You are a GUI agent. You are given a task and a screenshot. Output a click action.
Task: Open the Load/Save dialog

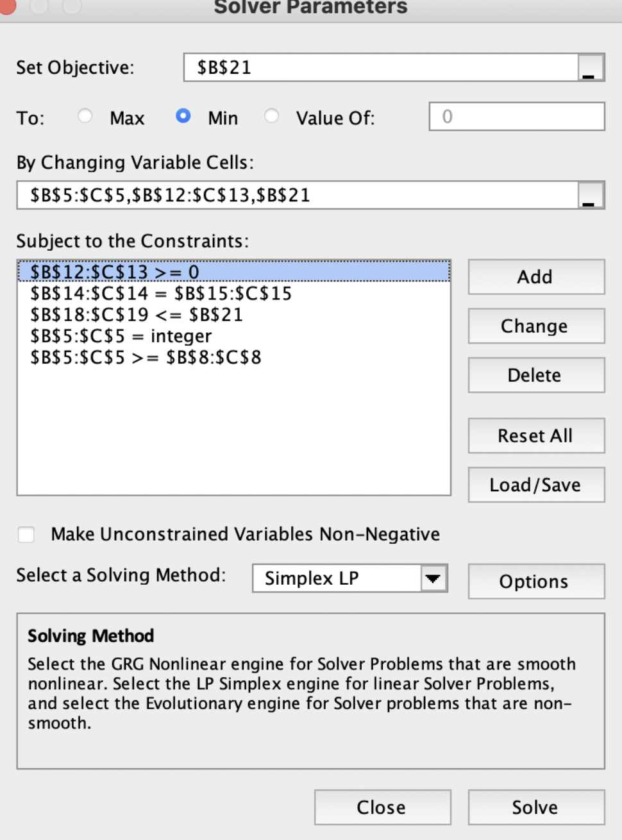pos(536,485)
